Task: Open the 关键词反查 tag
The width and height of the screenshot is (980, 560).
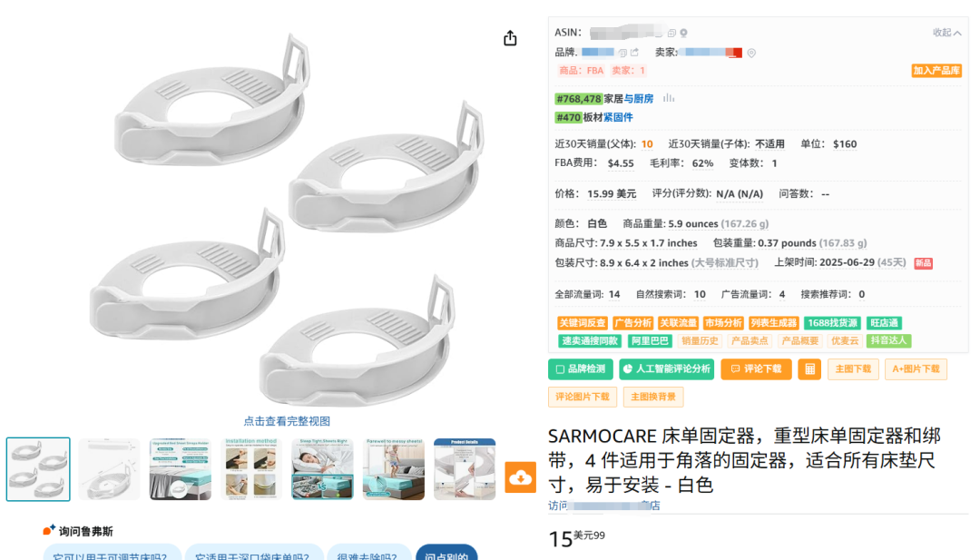Action: [x=582, y=323]
